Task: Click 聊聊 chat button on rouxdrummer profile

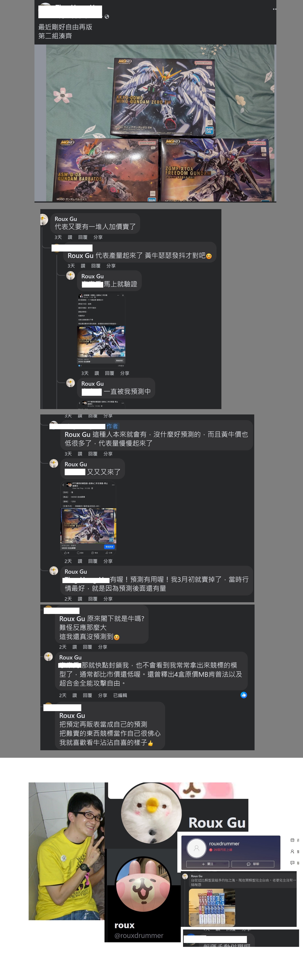Action: (253, 864)
